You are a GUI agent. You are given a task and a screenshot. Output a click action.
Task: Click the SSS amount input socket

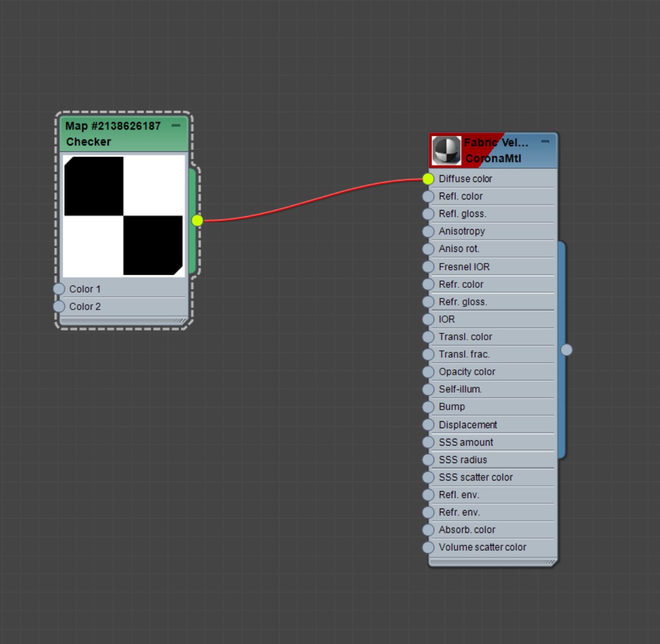(428, 442)
